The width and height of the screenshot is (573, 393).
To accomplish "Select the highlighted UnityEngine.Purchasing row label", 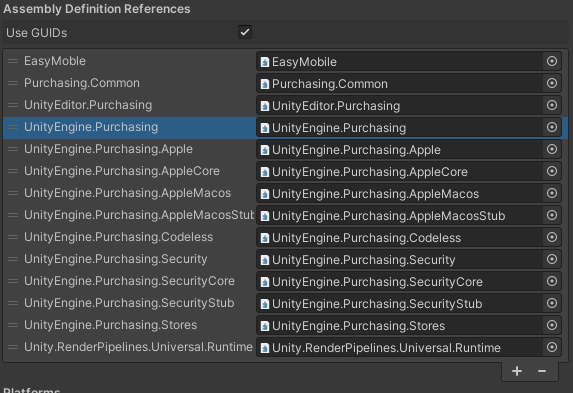I will pyautogui.click(x=91, y=127).
